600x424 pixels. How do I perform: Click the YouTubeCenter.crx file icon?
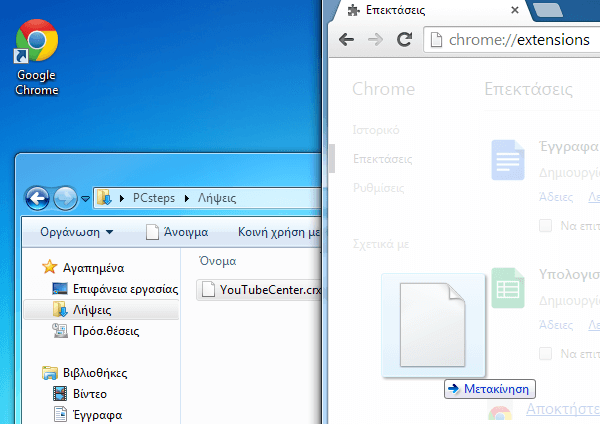point(208,290)
